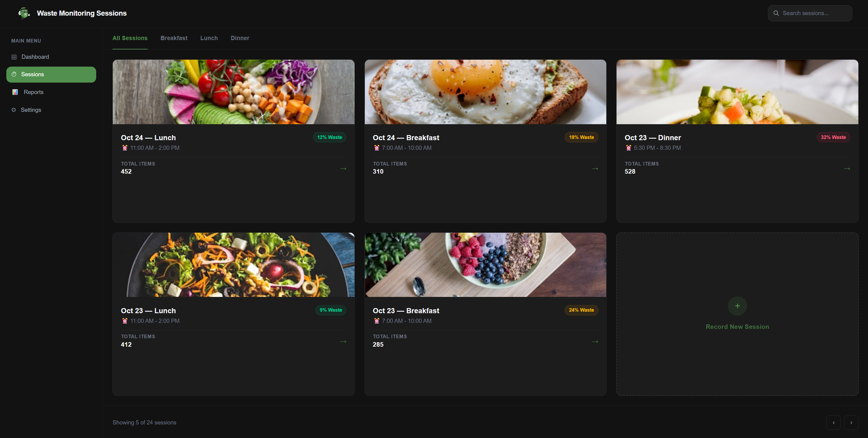Screen dimensions: 868x438
Task: Open the Dashboard from the sidebar
Action: click(x=35, y=57)
